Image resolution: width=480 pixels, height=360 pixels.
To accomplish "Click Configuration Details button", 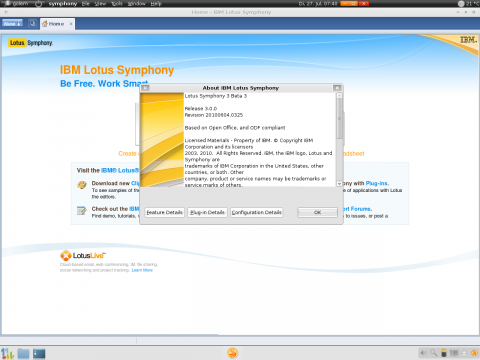I will coord(257,212).
